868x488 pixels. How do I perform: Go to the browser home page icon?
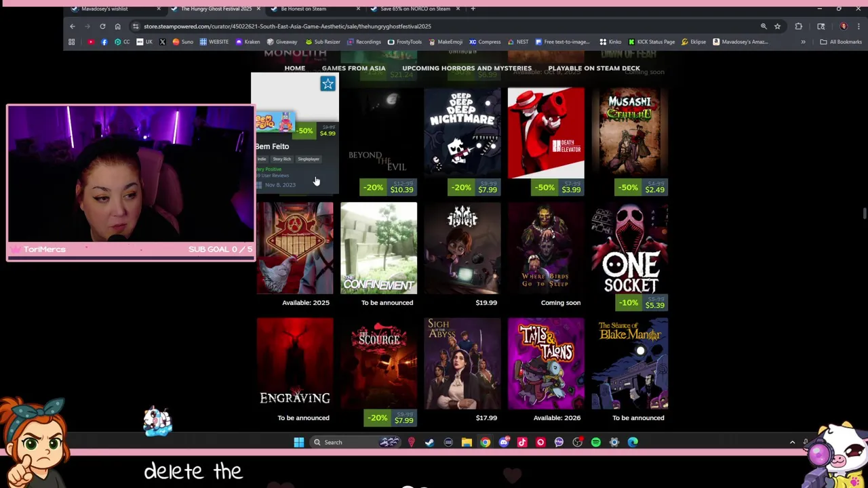click(117, 26)
